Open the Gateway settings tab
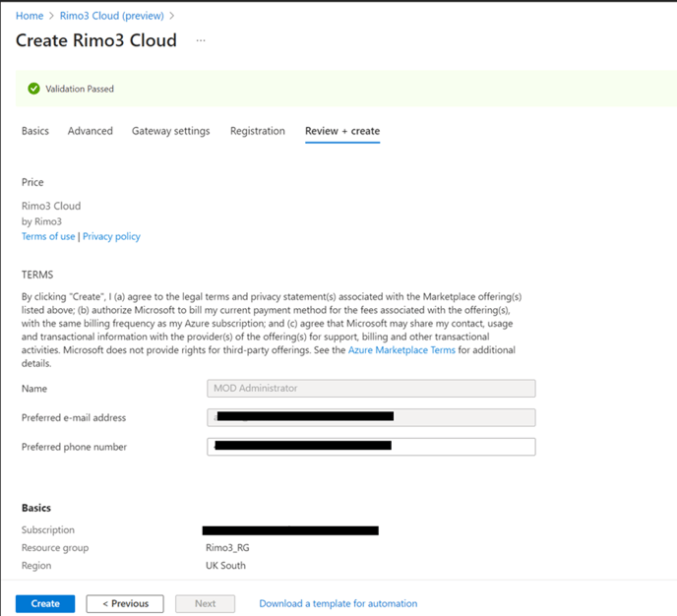 pyautogui.click(x=171, y=131)
